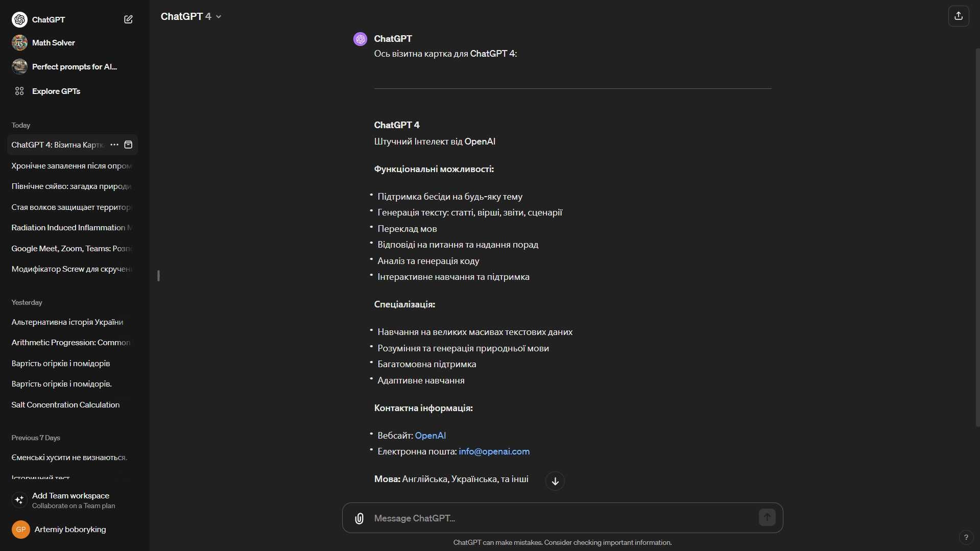The height and width of the screenshot is (551, 980).
Task: Open chat Google Meet, Zoom, Teams
Action: point(72,249)
